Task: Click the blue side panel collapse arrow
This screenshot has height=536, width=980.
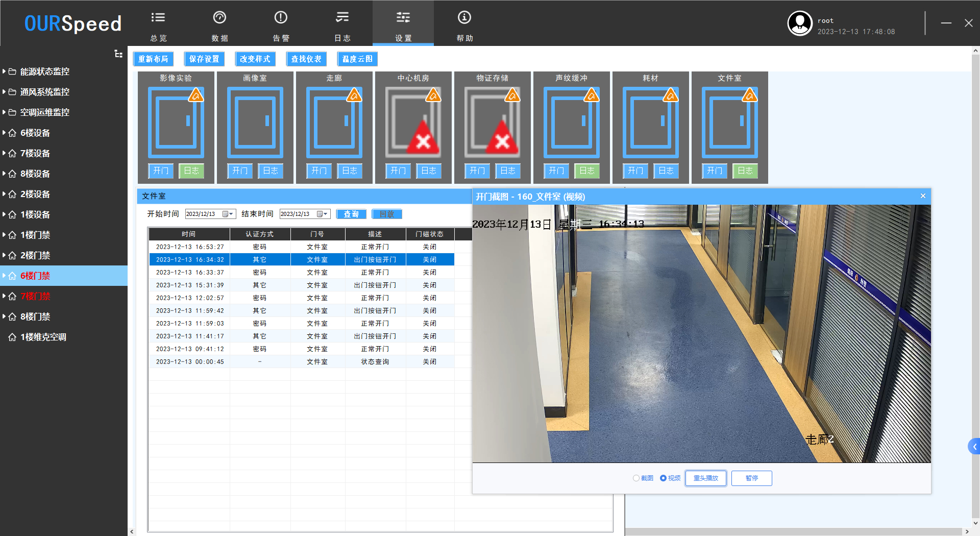Action: (974, 447)
